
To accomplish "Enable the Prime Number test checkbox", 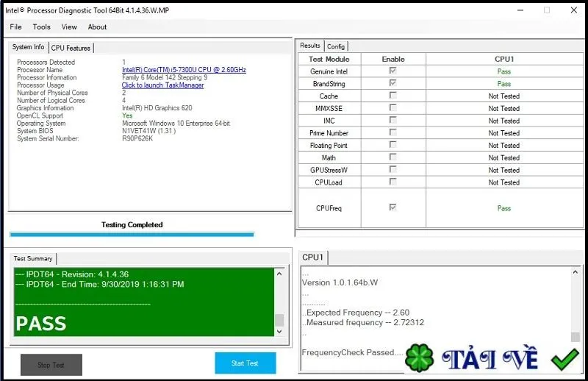I will tap(392, 132).
